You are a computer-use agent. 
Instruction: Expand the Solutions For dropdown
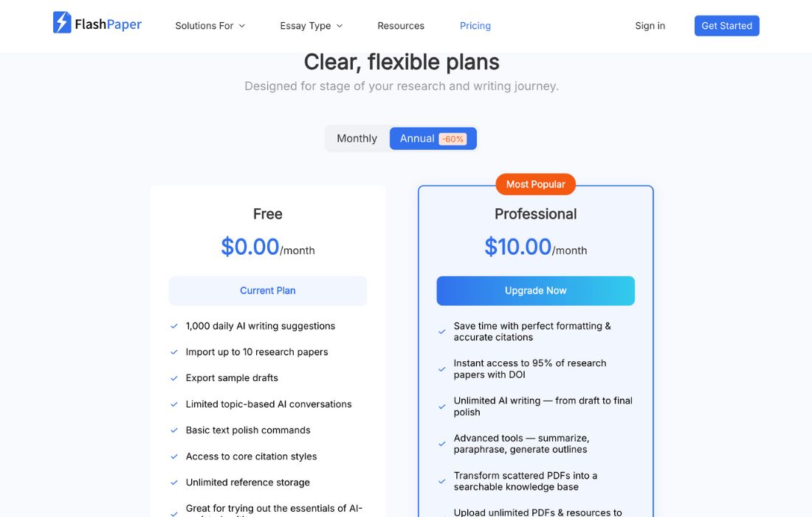click(210, 26)
